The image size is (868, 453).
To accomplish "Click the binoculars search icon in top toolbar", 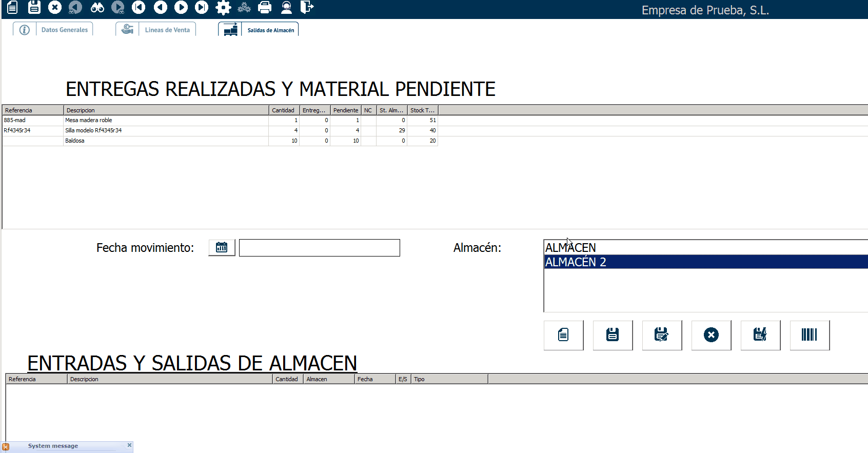I will (97, 7).
